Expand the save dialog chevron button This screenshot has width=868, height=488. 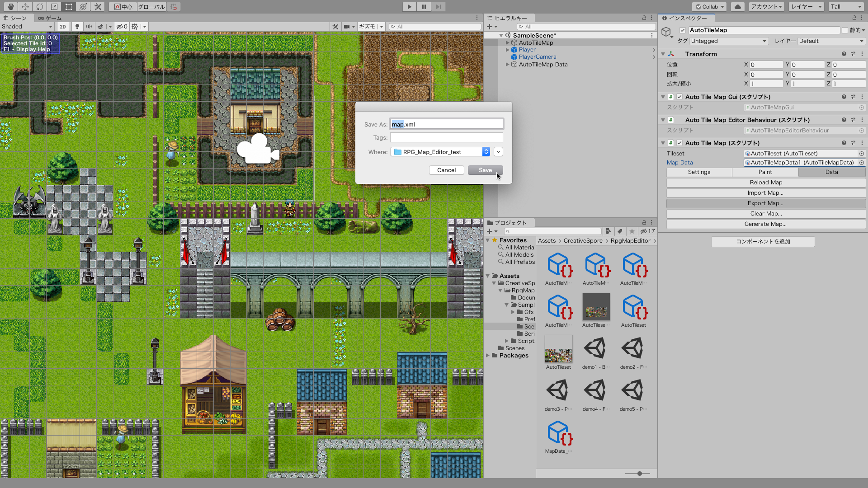click(x=498, y=152)
